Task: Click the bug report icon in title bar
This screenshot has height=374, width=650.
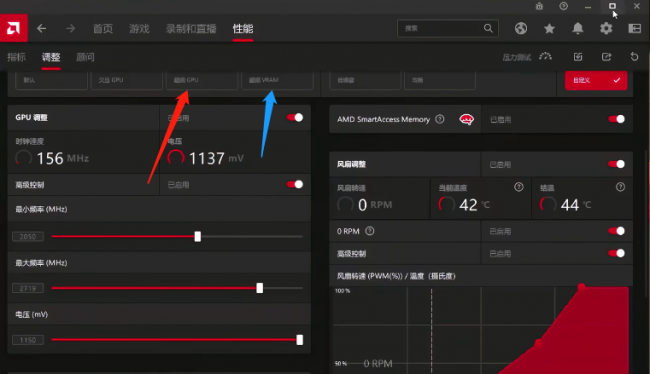Action: [539, 6]
